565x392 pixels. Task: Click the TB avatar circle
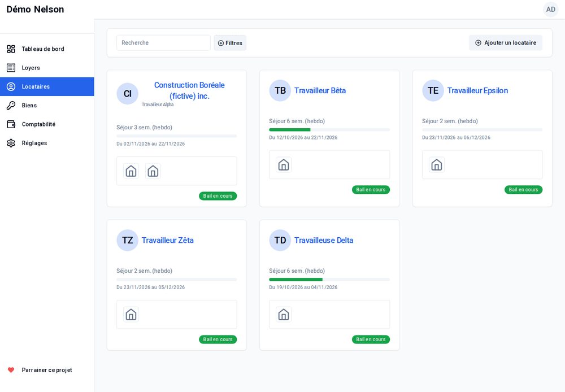point(280,90)
